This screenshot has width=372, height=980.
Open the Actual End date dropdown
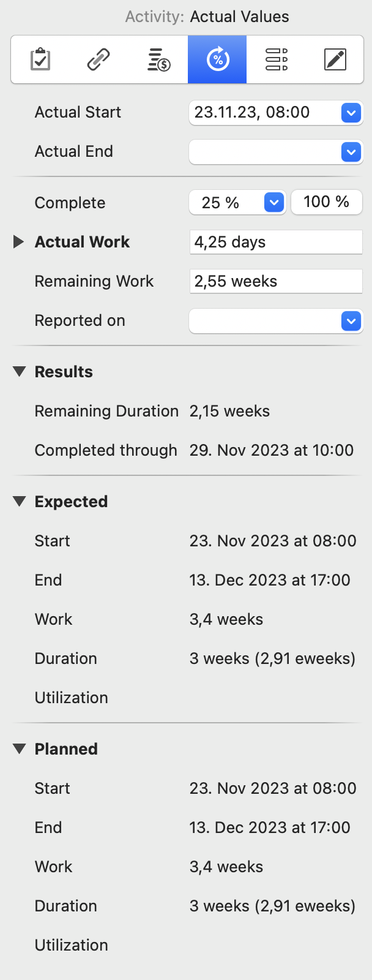click(351, 152)
